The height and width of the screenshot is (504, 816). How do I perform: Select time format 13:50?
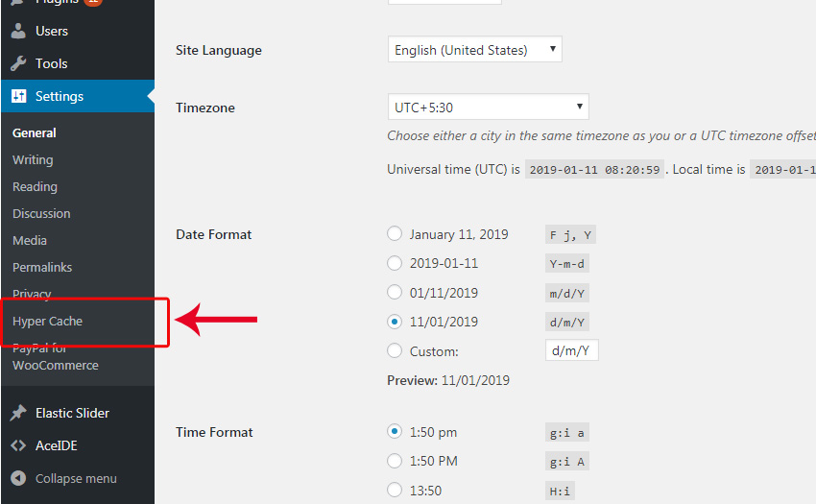(395, 490)
